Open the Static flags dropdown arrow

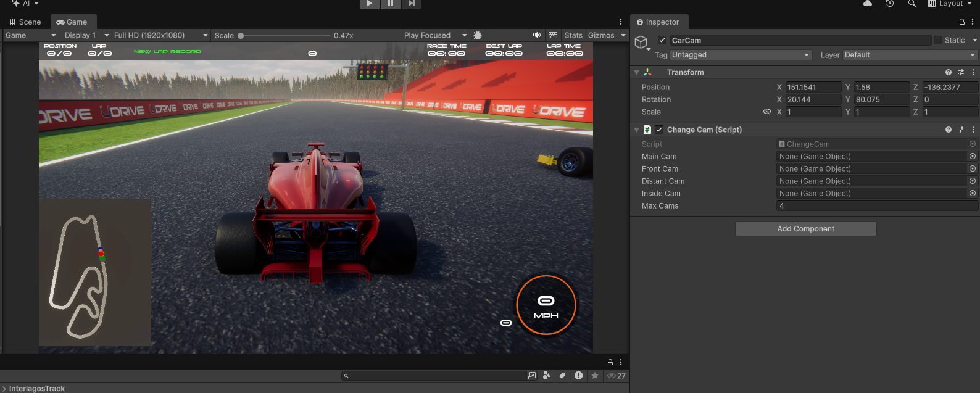(975, 41)
